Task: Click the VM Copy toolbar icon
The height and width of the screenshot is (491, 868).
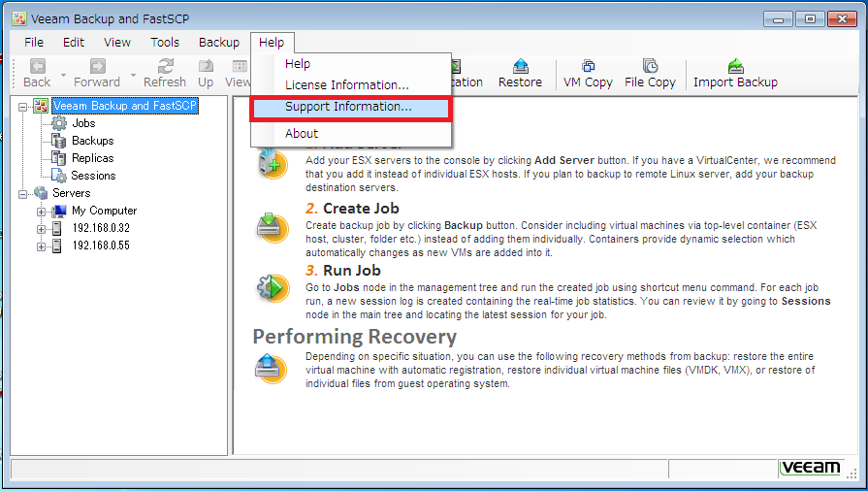Action: 588,67
